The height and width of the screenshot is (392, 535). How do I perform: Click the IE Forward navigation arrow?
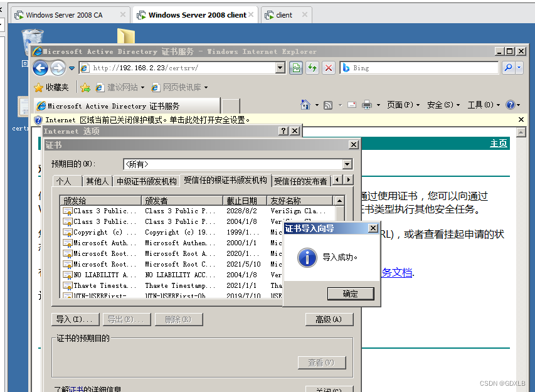point(58,68)
